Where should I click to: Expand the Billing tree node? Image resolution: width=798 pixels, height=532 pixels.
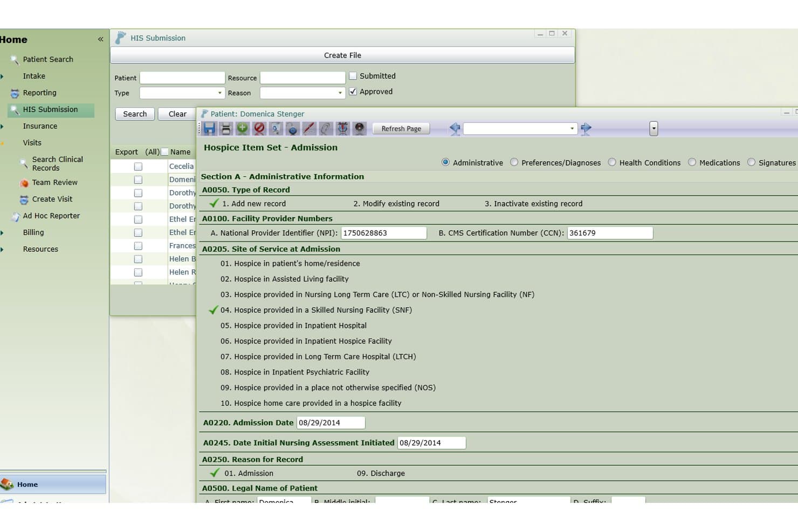(2, 233)
